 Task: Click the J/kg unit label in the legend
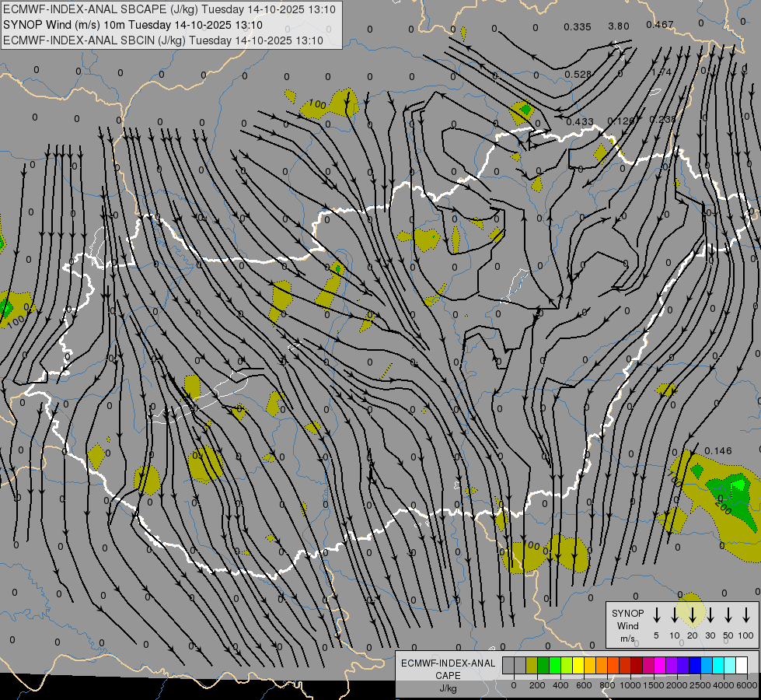pos(448,688)
